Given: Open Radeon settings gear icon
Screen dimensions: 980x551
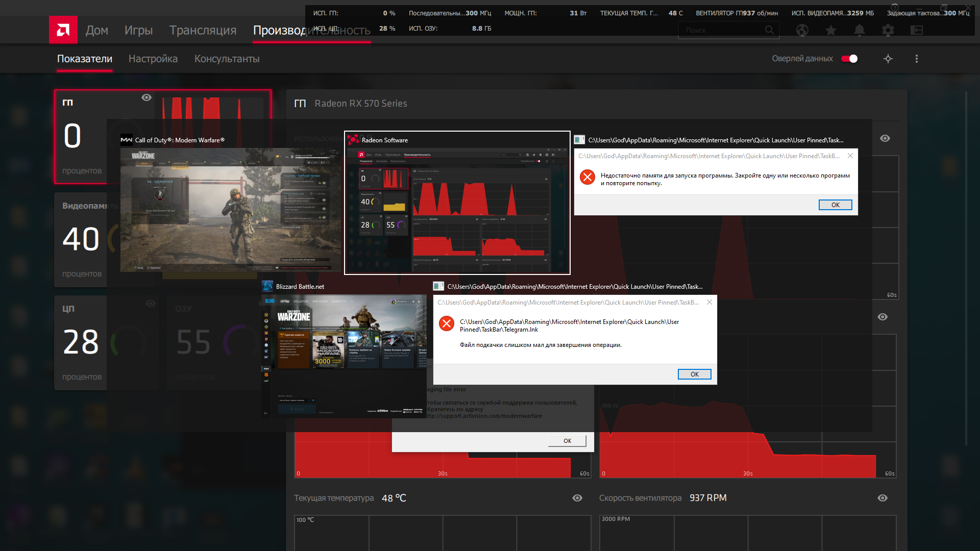Looking at the screenshot, I should click(x=888, y=30).
